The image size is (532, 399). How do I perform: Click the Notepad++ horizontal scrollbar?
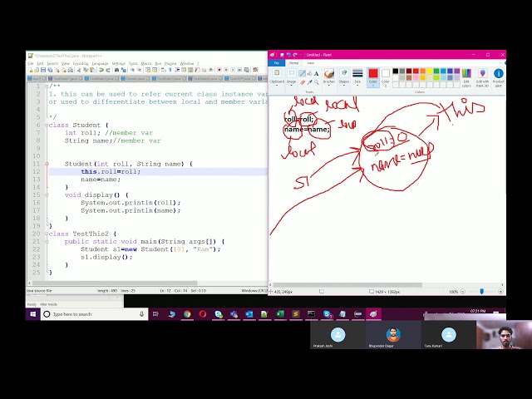pos(115,283)
